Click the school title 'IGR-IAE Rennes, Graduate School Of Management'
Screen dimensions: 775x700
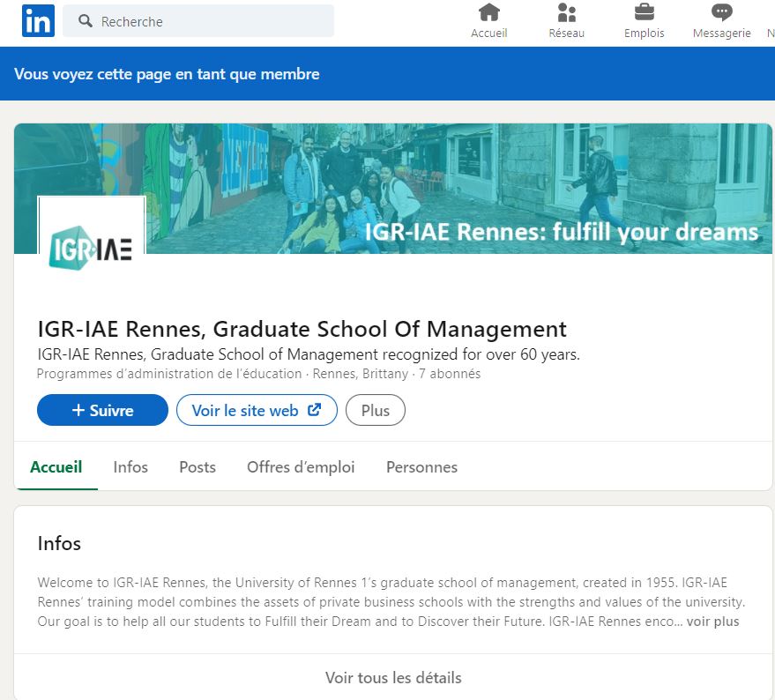pyautogui.click(x=302, y=329)
